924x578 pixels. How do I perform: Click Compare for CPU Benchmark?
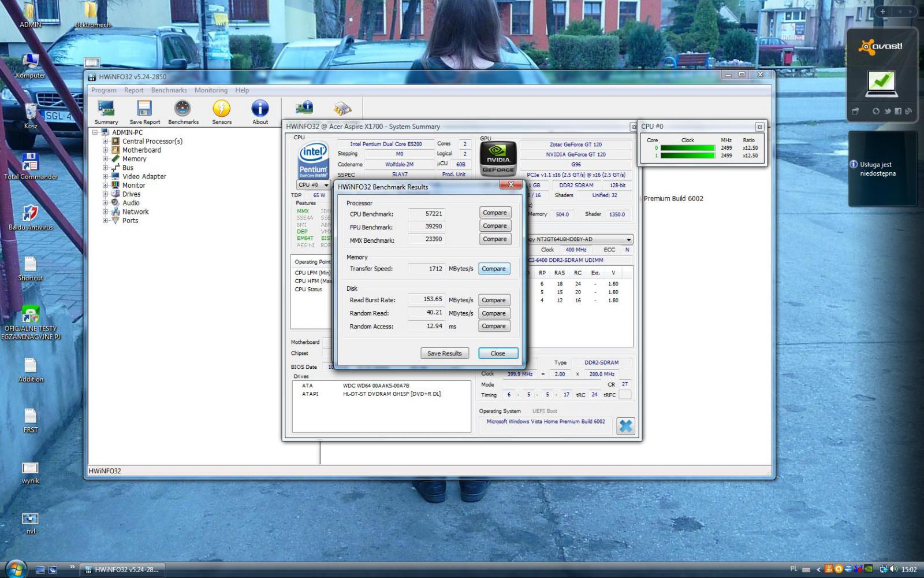point(495,213)
